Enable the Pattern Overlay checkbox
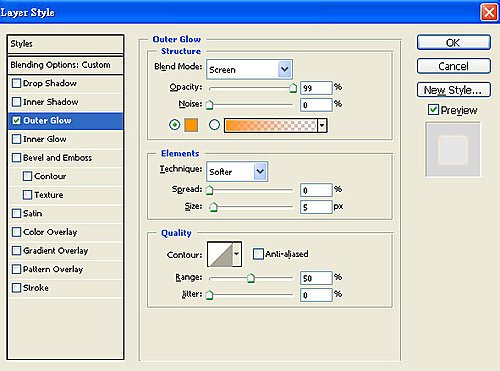Viewport: 500px width, 371px height. pos(16,269)
